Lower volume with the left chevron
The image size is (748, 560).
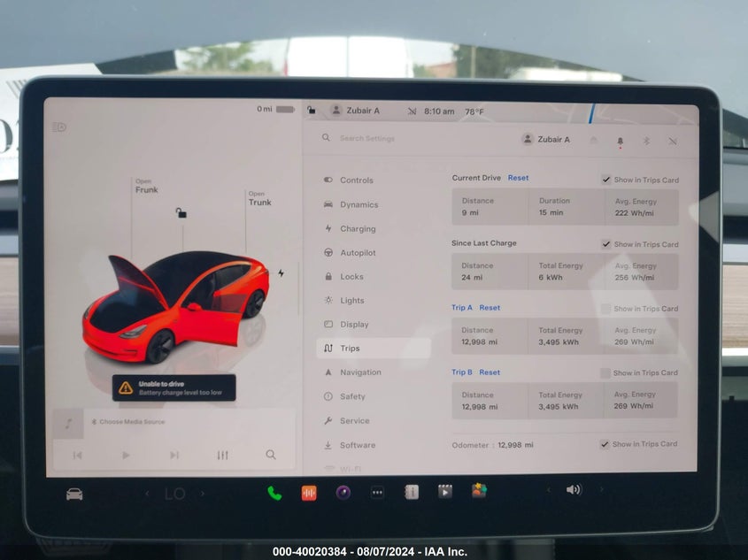click(x=548, y=489)
